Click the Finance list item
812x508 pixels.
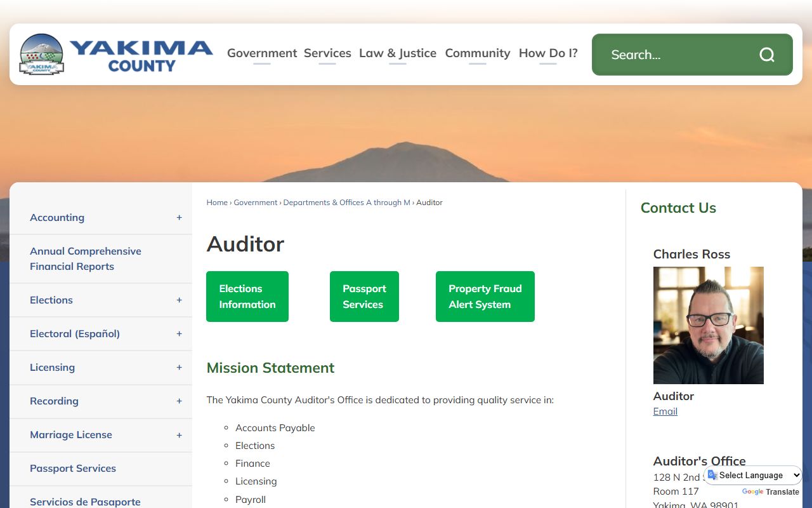click(x=252, y=464)
